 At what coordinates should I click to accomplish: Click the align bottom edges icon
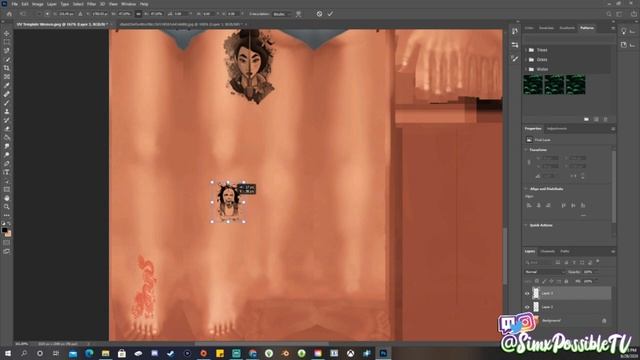583,205
